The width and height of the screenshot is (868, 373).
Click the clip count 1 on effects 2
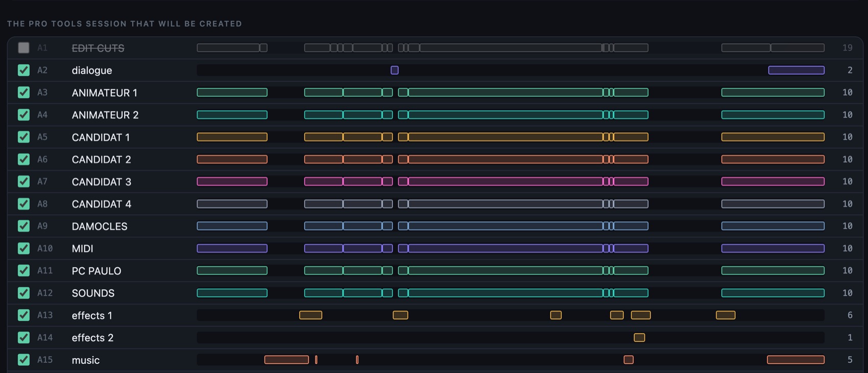tap(850, 337)
